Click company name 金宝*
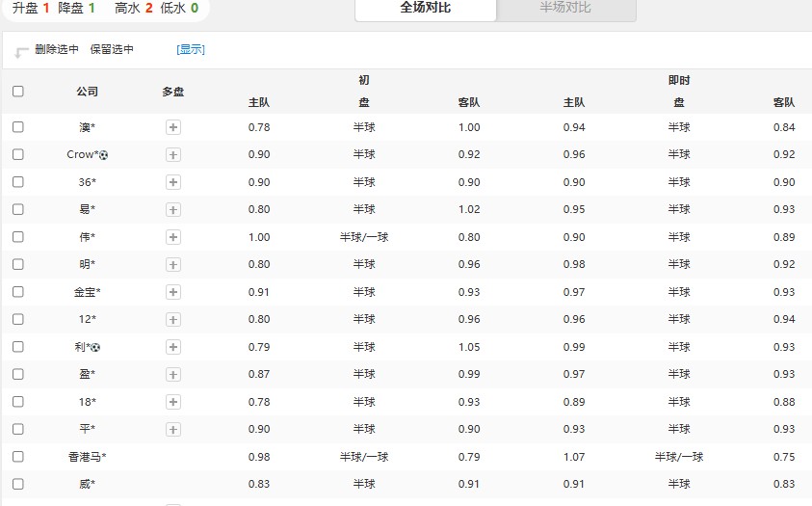The height and width of the screenshot is (506, 812). click(x=87, y=292)
